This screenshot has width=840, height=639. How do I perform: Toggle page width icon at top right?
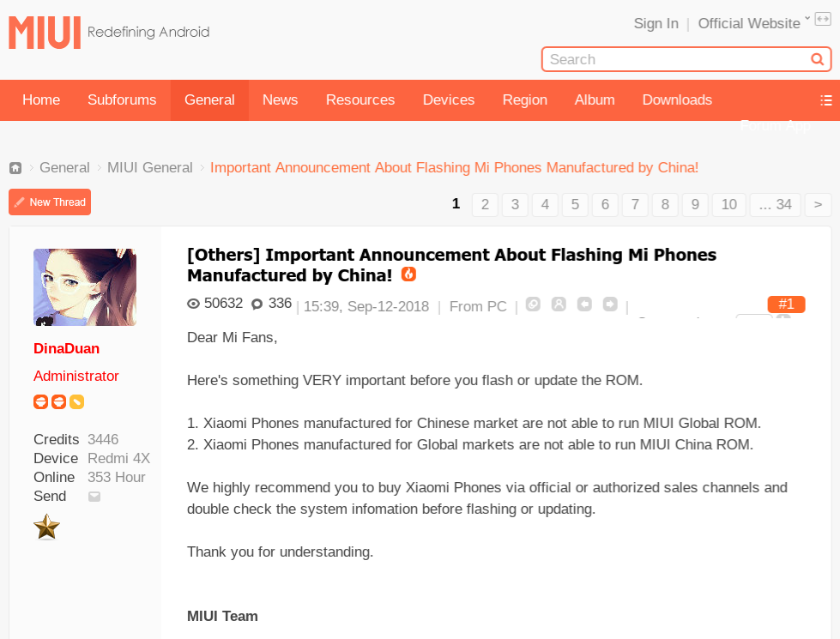[823, 19]
